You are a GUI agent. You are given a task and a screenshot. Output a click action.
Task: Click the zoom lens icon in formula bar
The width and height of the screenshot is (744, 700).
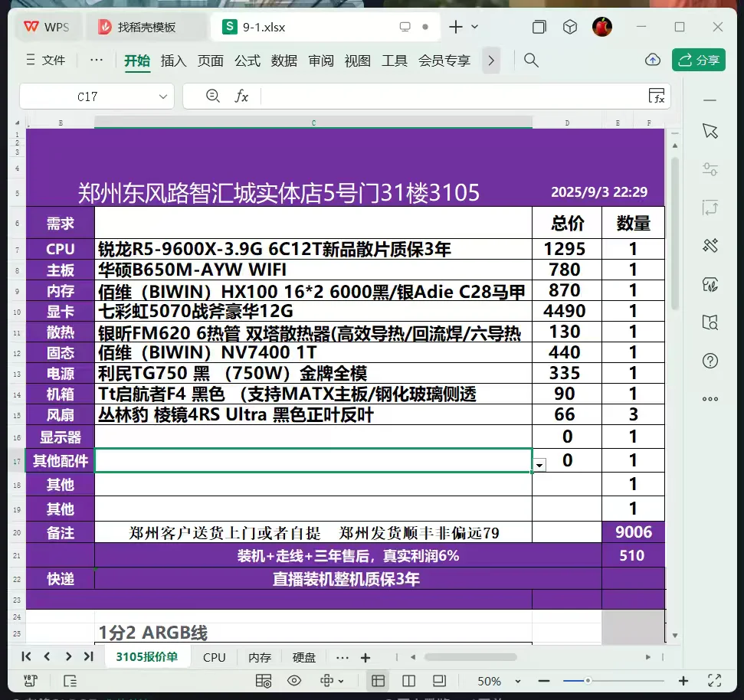(212, 96)
